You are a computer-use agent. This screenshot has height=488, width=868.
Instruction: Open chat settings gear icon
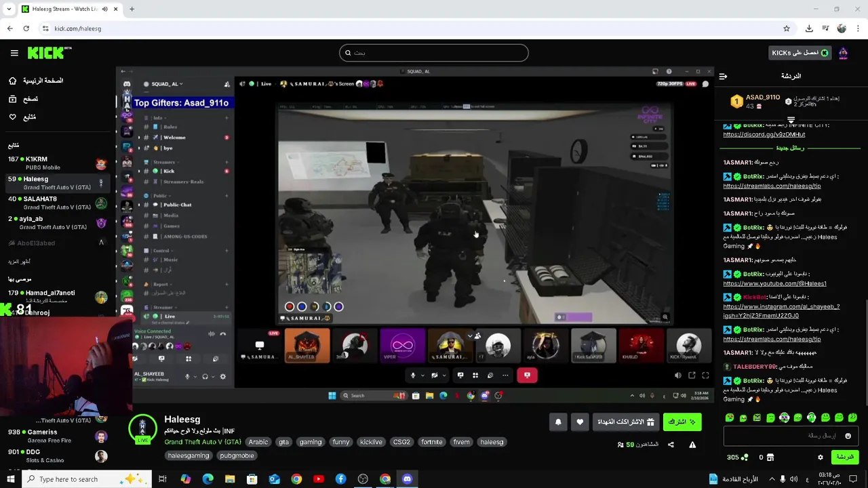click(820, 457)
